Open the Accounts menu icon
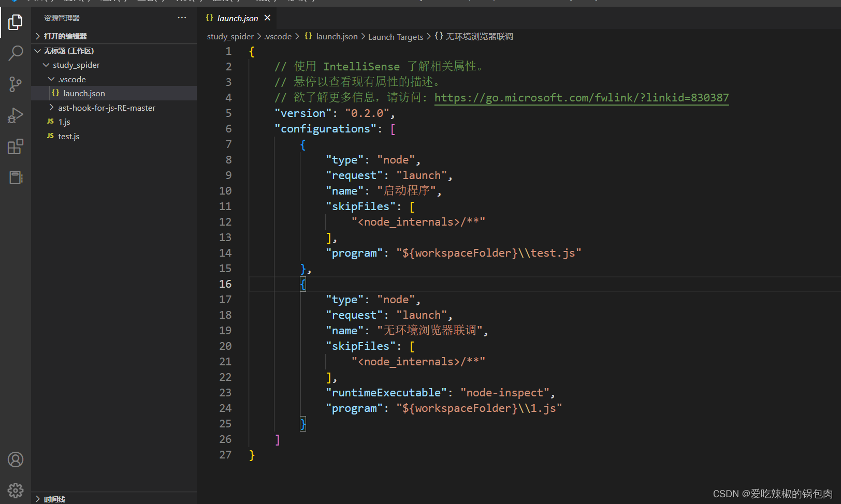Screen dimensions: 841x504 [16, 459]
